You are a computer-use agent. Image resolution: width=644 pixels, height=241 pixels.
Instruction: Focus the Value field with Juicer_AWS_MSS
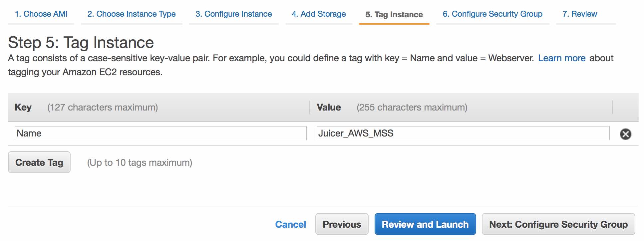[463, 133]
